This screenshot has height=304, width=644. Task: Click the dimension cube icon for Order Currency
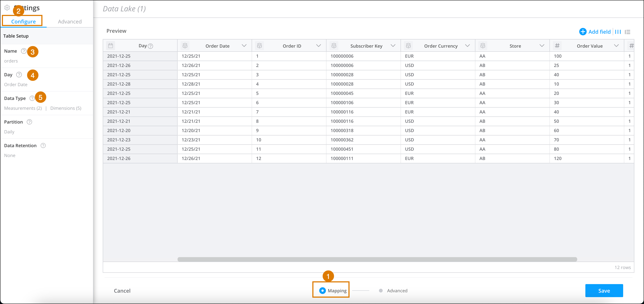(409, 46)
